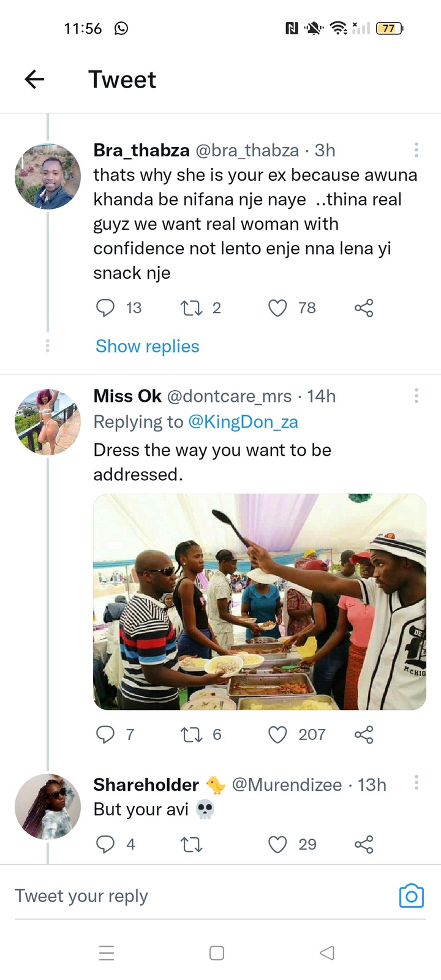441x980 pixels.
Task: Share Bra_thabza's tweet
Action: click(364, 307)
